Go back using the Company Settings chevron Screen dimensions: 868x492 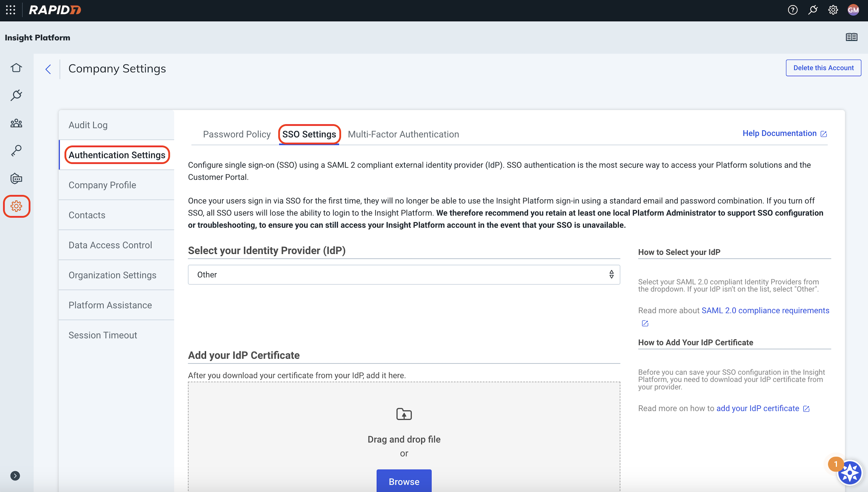coord(48,69)
